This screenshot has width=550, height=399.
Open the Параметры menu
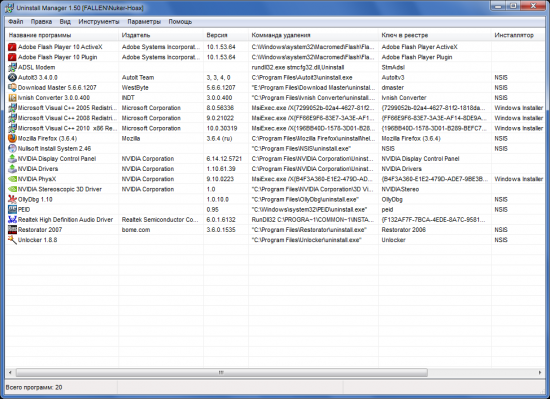click(144, 22)
